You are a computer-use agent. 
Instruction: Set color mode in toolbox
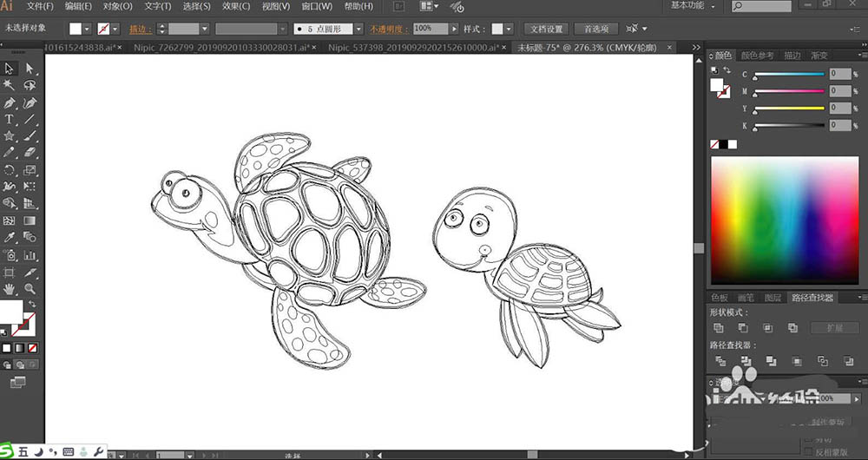pos(7,348)
